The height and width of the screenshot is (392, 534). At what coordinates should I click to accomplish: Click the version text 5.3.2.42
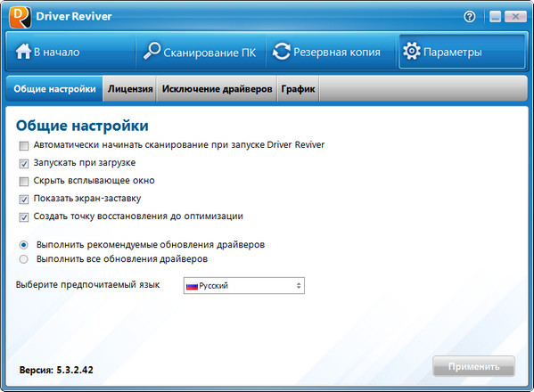coord(75,370)
